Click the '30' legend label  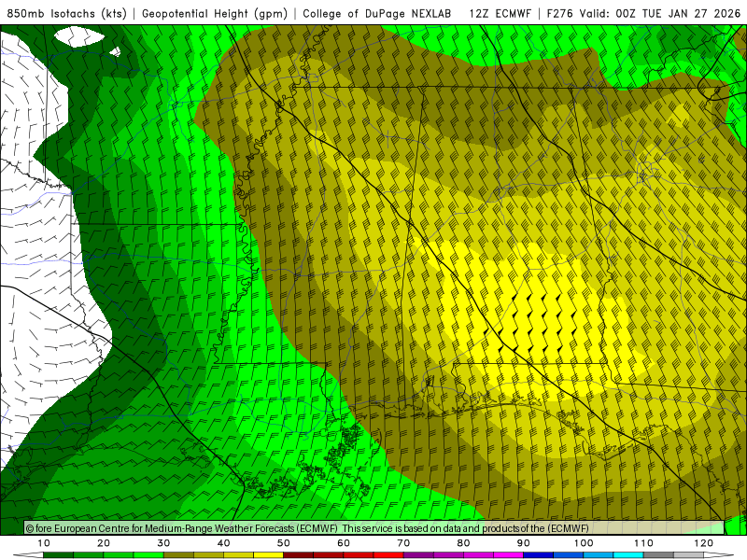(x=163, y=543)
